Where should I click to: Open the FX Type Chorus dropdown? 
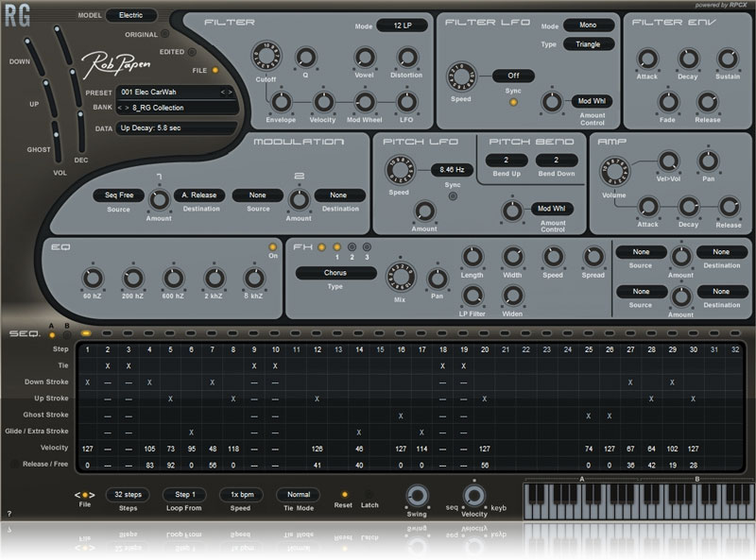tap(335, 273)
